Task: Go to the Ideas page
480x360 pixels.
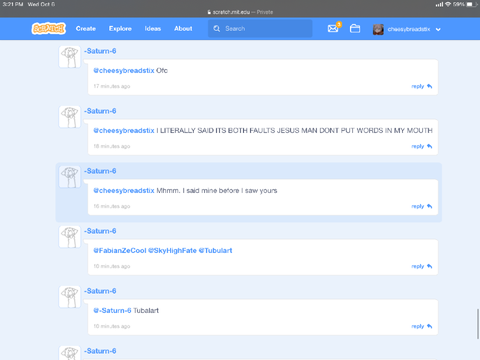Action: click(x=153, y=29)
